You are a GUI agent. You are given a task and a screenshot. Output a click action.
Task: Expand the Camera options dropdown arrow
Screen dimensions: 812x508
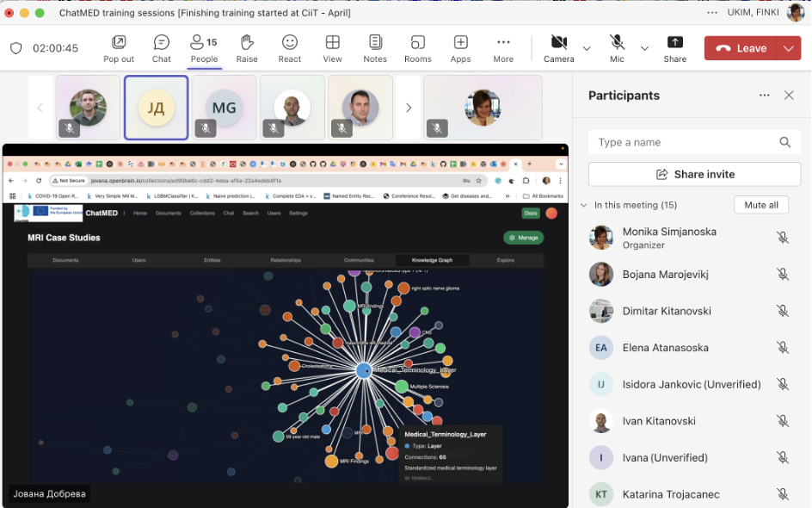[587, 49]
